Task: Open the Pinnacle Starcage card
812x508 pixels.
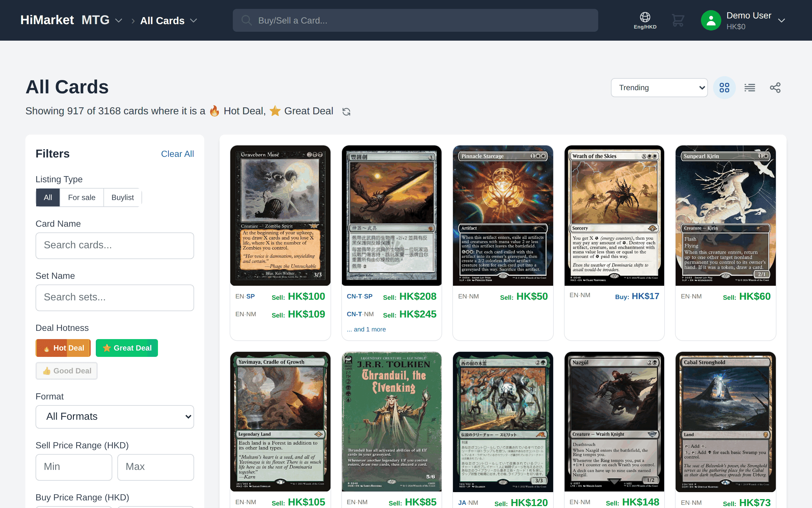Action: coord(503,215)
